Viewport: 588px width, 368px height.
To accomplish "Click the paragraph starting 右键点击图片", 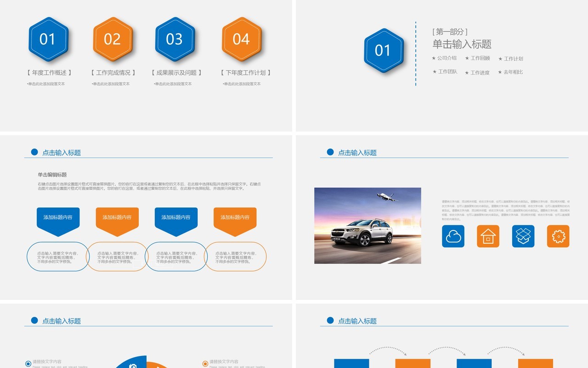I will [149, 186].
